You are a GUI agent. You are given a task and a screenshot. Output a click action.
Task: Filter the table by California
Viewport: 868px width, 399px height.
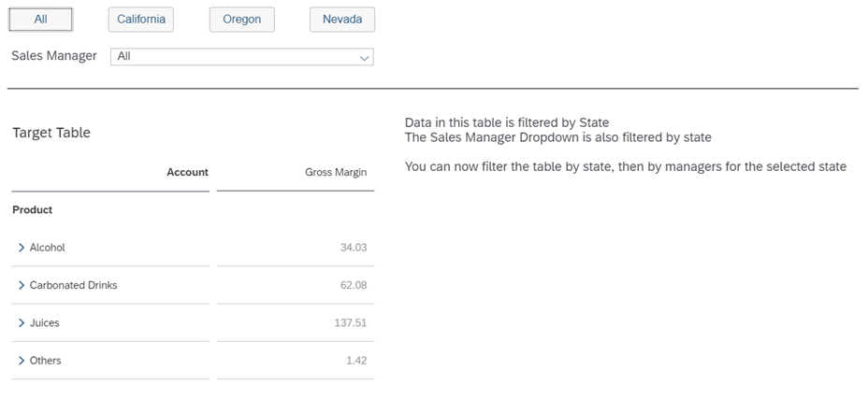click(141, 19)
